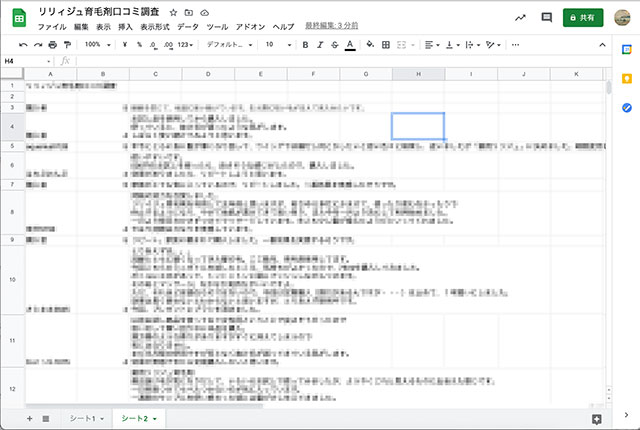Viewport: 640px width, 430px height.
Task: Open the 100% zoom dropdown
Action: [x=98, y=45]
